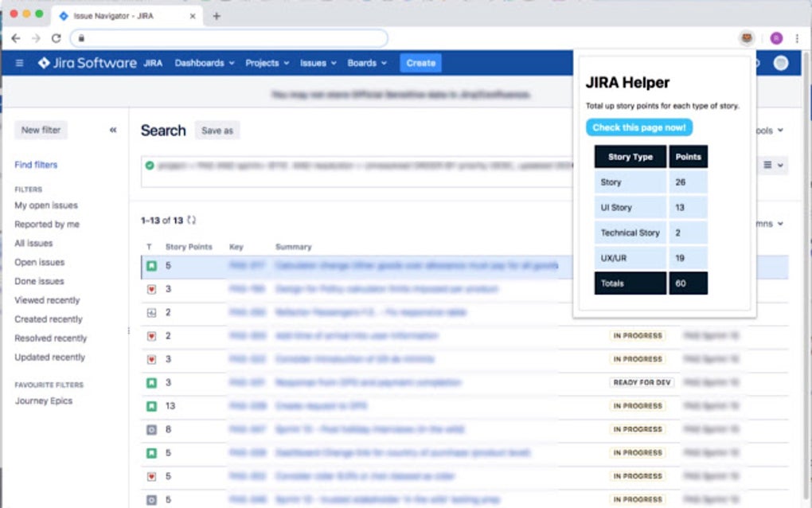Click the Create button in the Jira navbar
812x508 pixels.
pyautogui.click(x=420, y=63)
